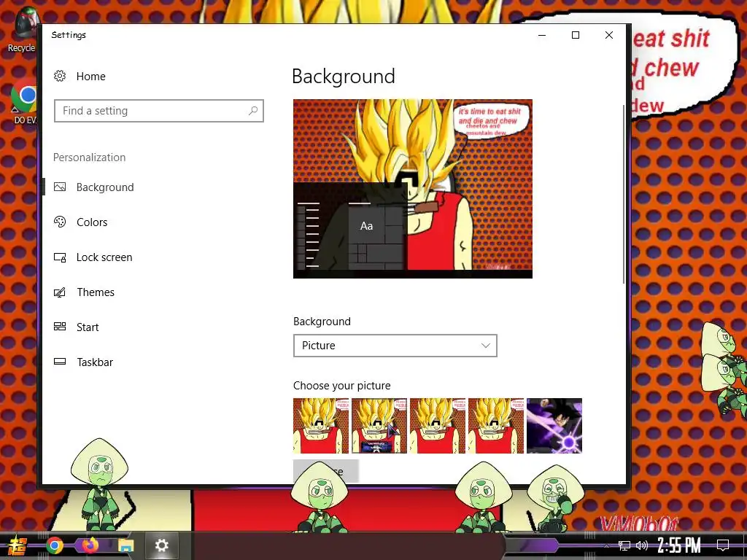Choose the first picture thumbnail
The width and height of the screenshot is (747, 560).
321,426
